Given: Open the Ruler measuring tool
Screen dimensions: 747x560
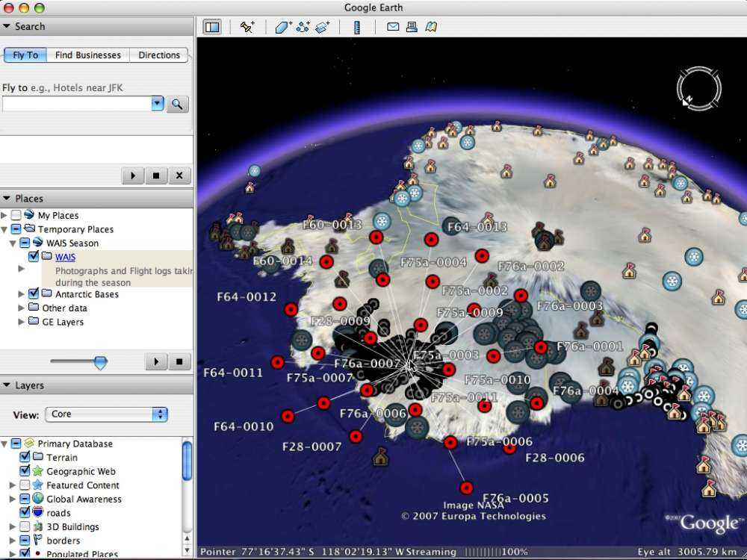Looking at the screenshot, I should coord(356,27).
